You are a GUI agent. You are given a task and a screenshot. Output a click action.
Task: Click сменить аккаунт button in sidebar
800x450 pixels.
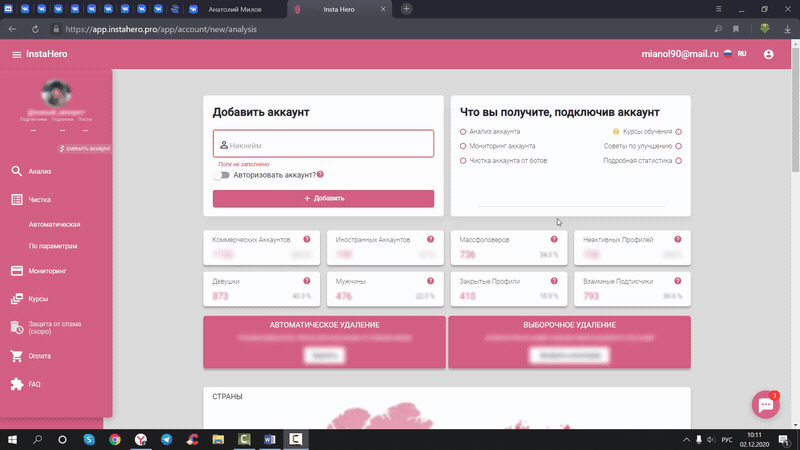pos(84,148)
